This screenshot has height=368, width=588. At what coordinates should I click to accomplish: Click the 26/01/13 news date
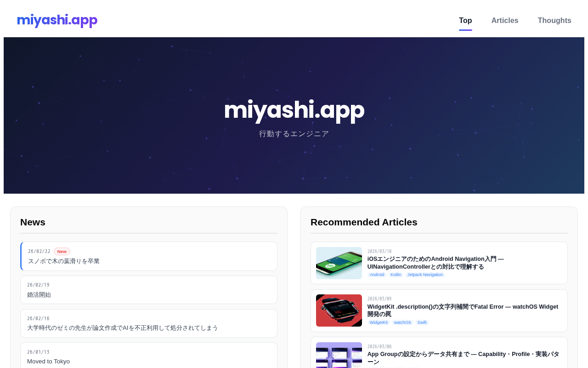[38, 352]
